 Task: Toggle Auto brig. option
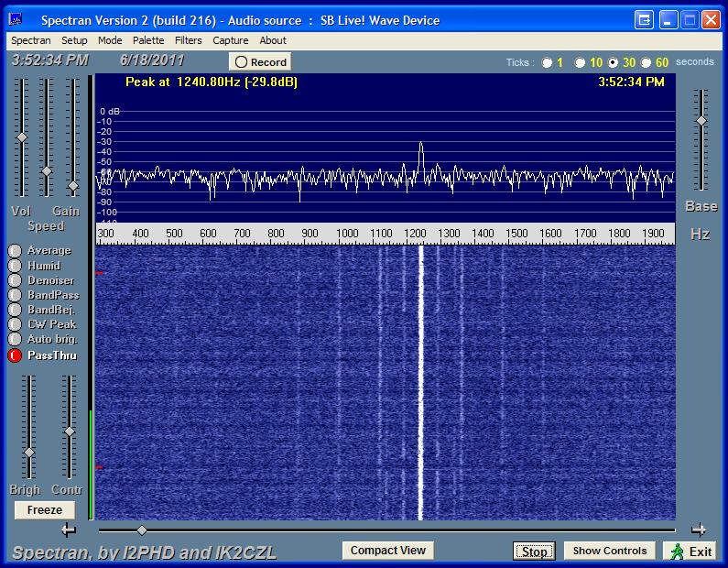[x=15, y=339]
